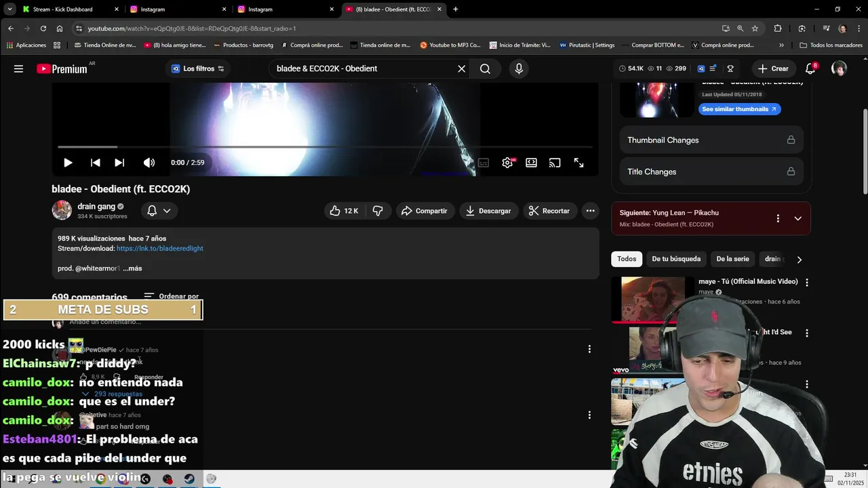
Task: Start voice search with microphone
Action: click(519, 68)
